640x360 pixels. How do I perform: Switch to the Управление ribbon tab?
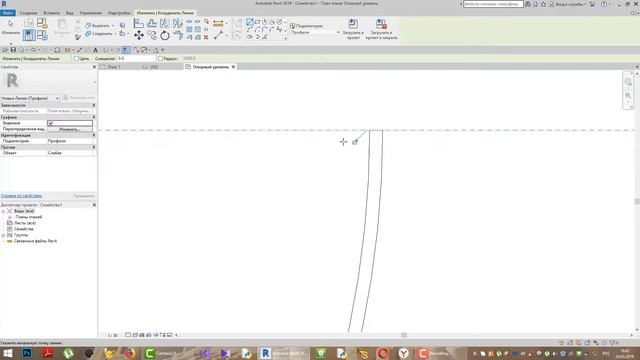[91, 13]
